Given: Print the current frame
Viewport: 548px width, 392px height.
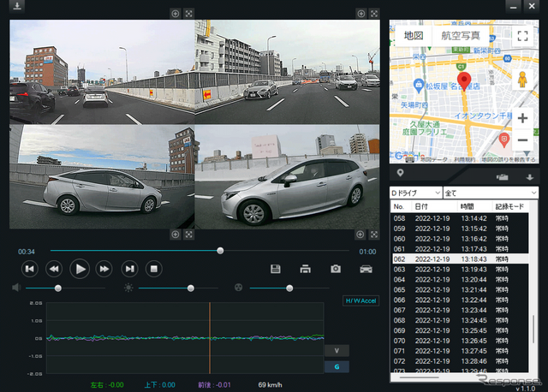Looking at the screenshot, I should [306, 269].
